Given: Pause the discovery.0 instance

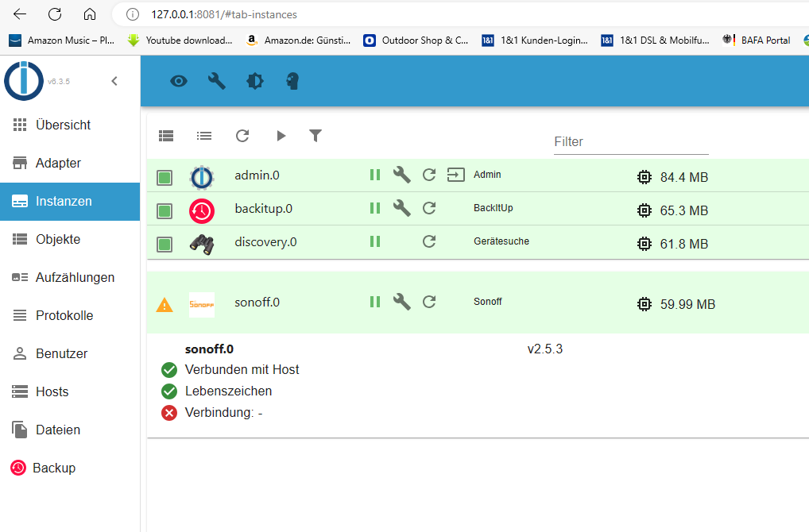Looking at the screenshot, I should (375, 241).
